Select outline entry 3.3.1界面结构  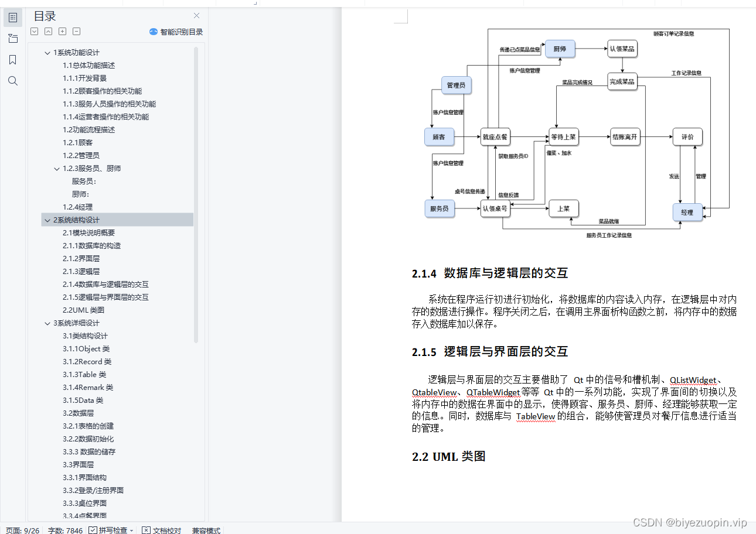coord(85,477)
